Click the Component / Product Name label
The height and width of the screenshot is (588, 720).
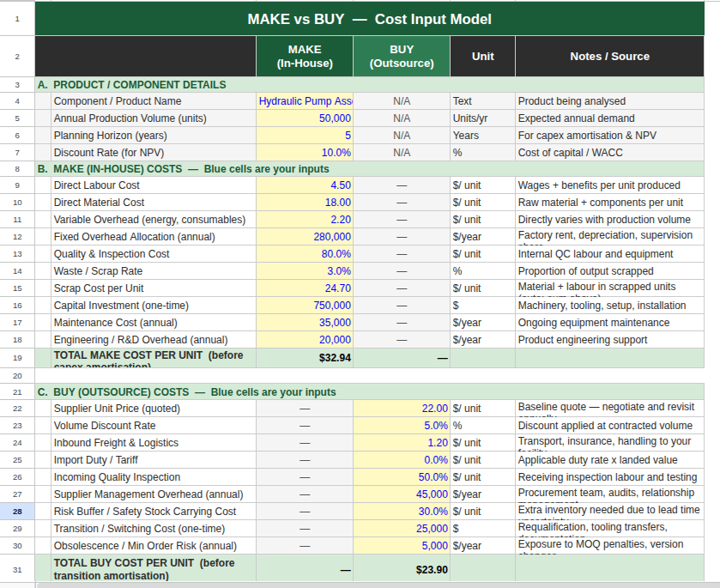pyautogui.click(x=118, y=101)
